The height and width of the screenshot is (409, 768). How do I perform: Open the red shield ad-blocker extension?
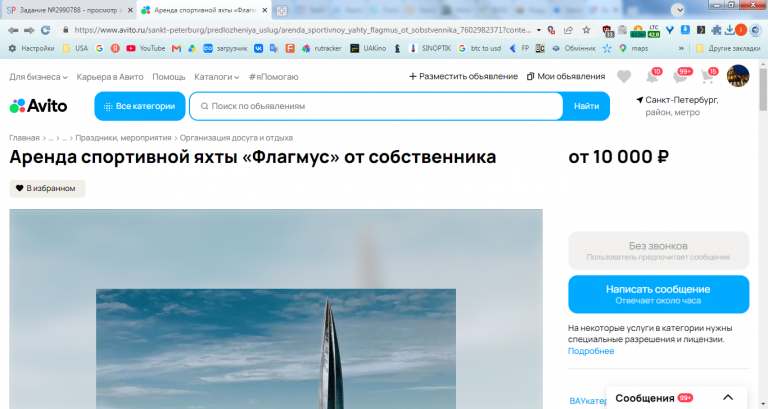607,30
